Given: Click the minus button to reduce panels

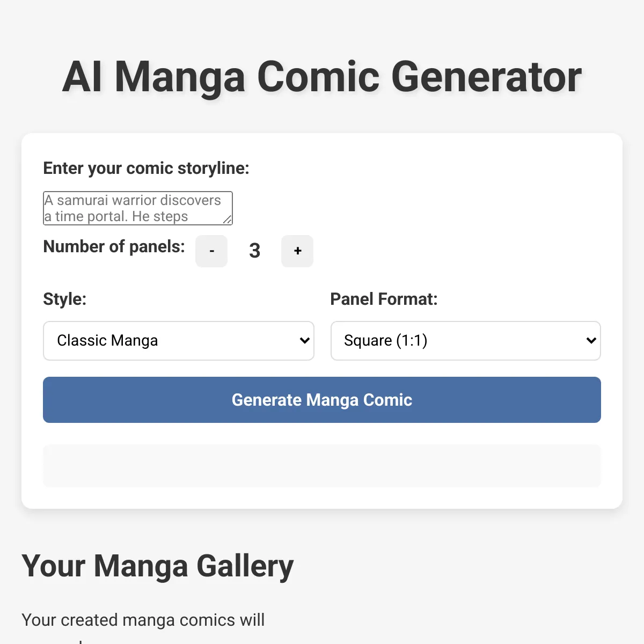Looking at the screenshot, I should 211,251.
